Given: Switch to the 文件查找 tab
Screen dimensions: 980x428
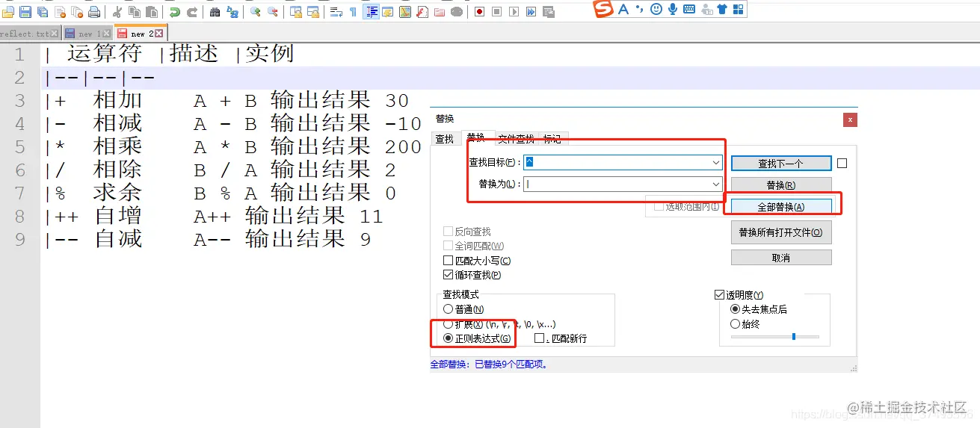Looking at the screenshot, I should coord(516,139).
